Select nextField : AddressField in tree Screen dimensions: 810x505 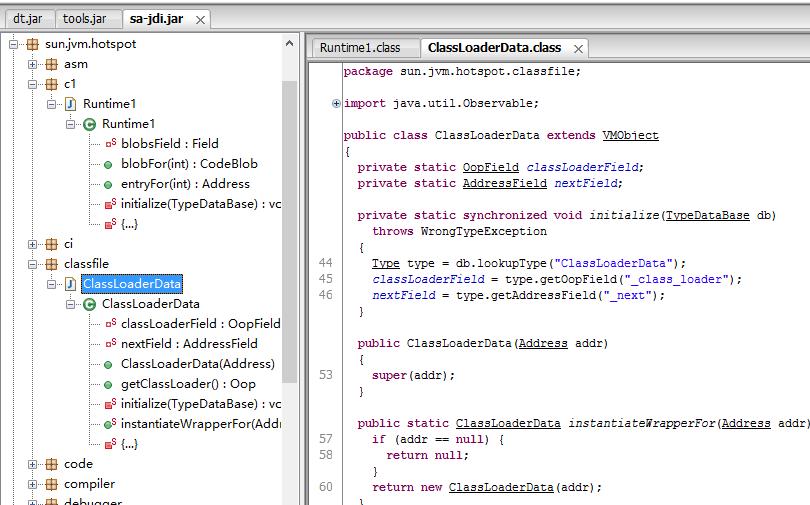pos(189,344)
